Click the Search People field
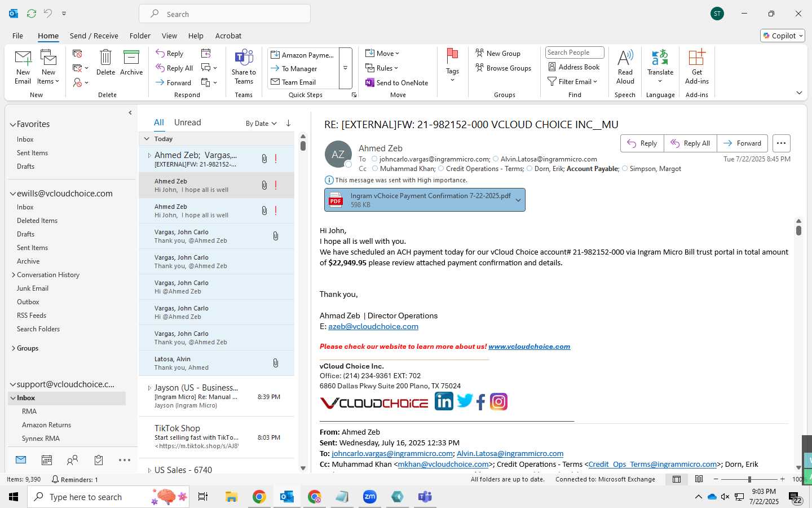812x508 pixels. click(x=575, y=52)
